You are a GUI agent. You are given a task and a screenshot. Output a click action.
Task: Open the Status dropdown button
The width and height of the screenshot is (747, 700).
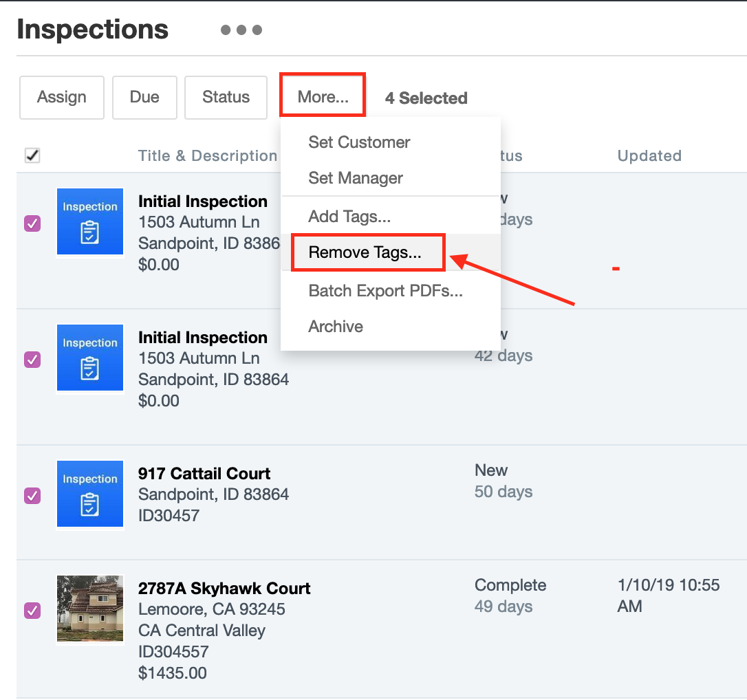(x=226, y=97)
